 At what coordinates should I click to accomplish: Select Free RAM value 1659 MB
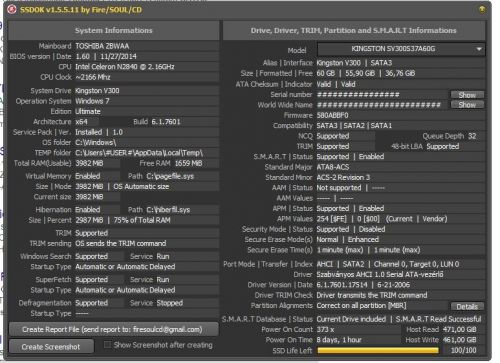pos(188,163)
